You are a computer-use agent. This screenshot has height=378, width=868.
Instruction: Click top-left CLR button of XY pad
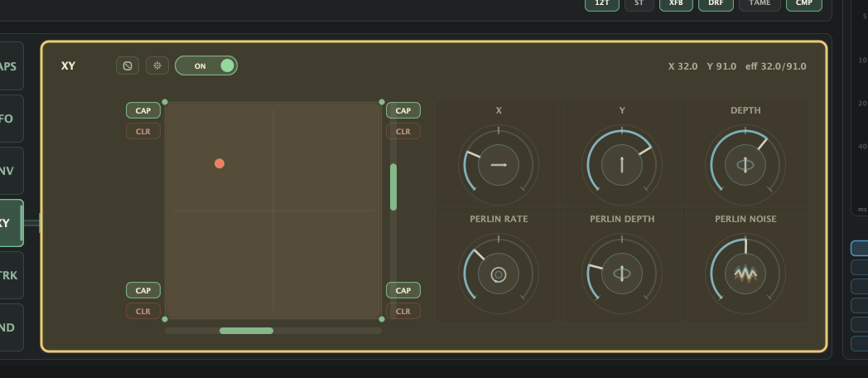[143, 131]
